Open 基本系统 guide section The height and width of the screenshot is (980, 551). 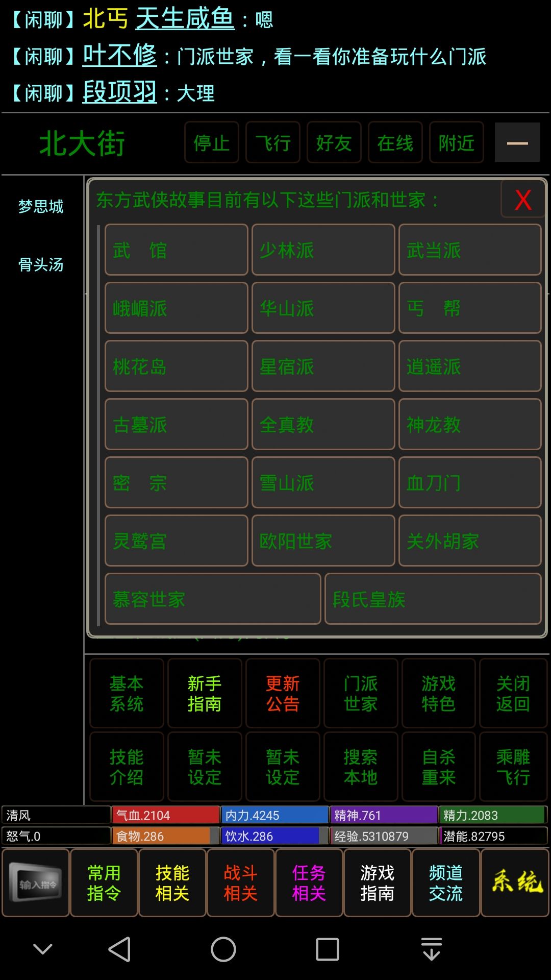[x=127, y=693]
